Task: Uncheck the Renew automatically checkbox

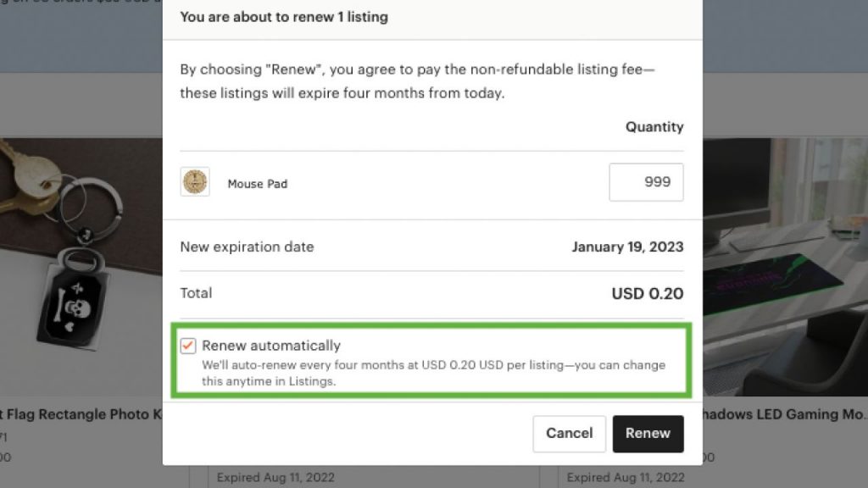Action: pos(188,346)
